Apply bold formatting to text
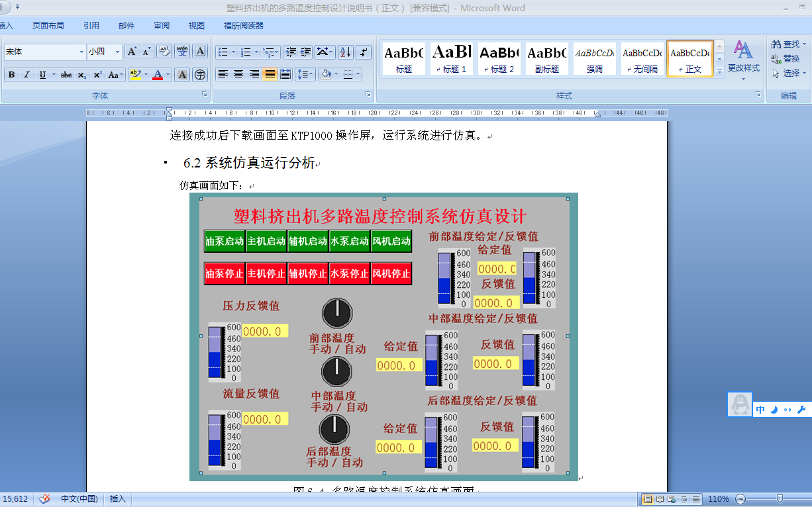812x507 pixels. 11,75
